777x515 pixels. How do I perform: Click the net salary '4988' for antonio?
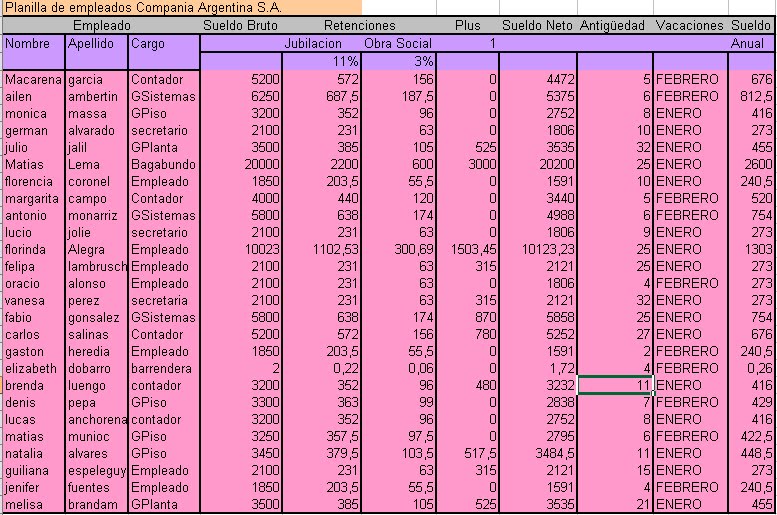538,215
